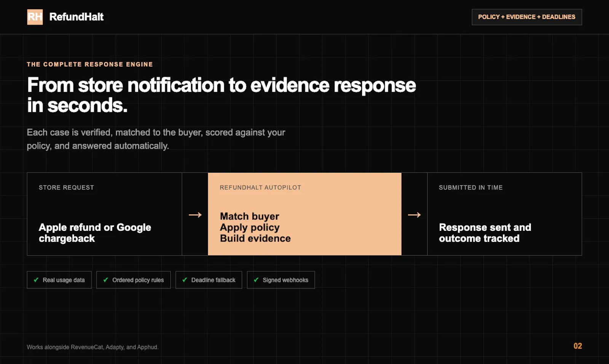Click the 'Ordered policy rules' chip
The image size is (609, 364).
[134, 280]
